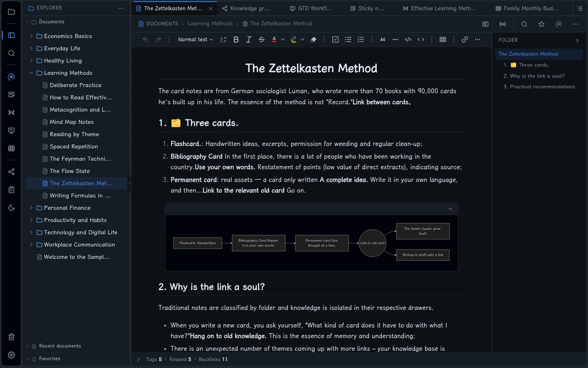Collapse the Learning Methods folder

coord(31,73)
